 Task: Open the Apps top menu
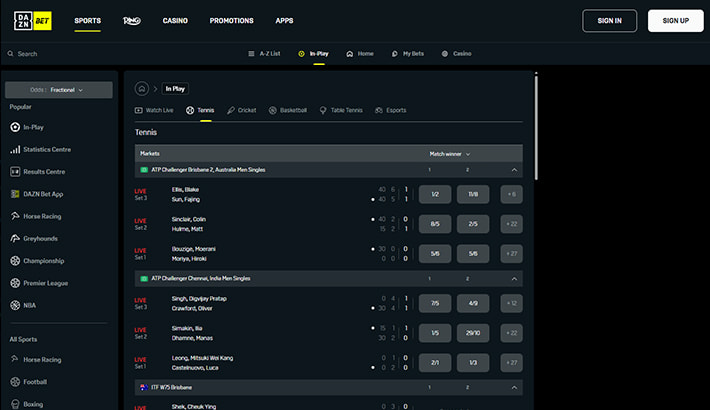(x=284, y=21)
